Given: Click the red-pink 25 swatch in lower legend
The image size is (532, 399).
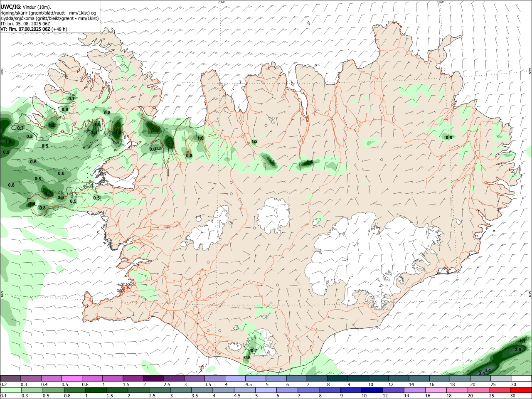Looking at the screenshot, I should pos(500,390).
